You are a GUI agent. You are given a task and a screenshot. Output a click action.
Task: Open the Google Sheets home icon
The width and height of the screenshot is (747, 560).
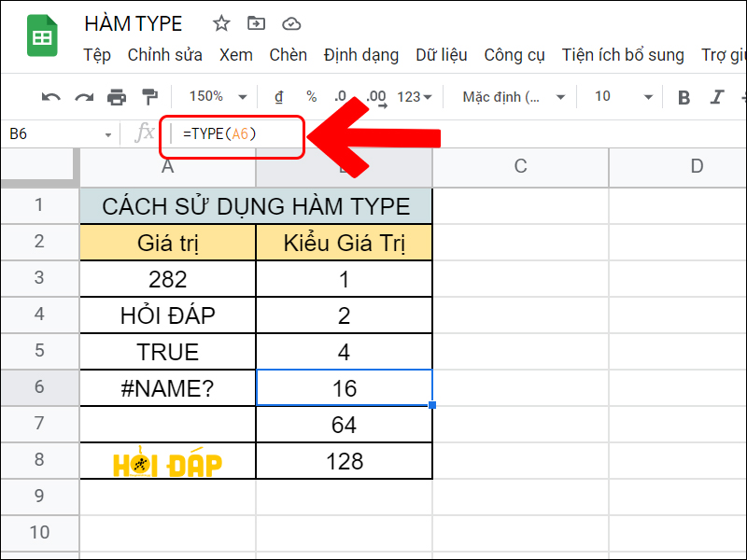pos(42,35)
